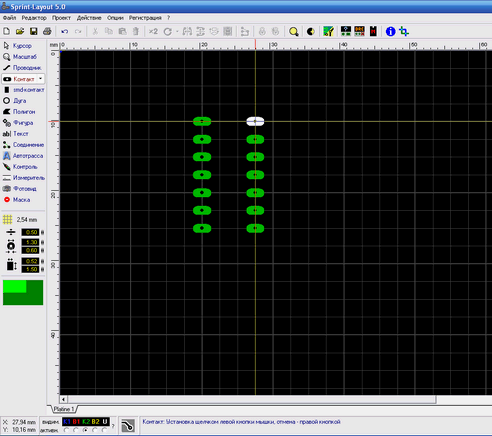Click the magnifier zoom icon in toolbar
The image size is (492, 436).
click(x=293, y=32)
